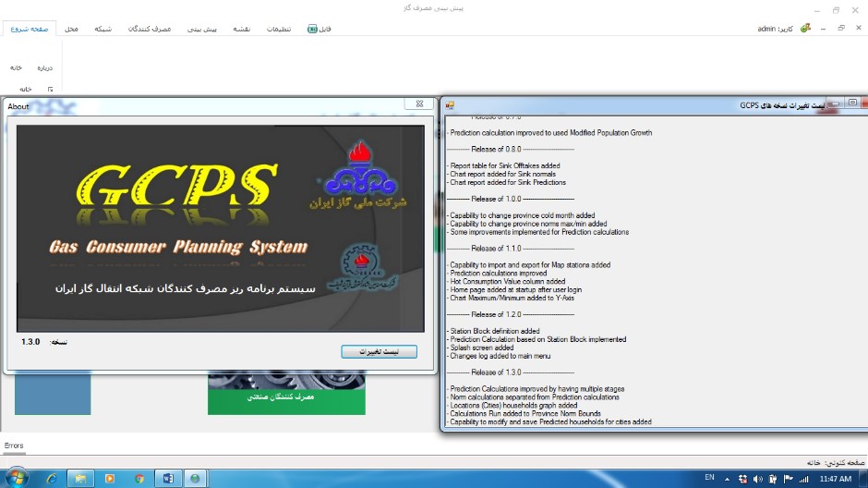
Task: Open the شبکه ribbon tab
Action: (x=103, y=29)
